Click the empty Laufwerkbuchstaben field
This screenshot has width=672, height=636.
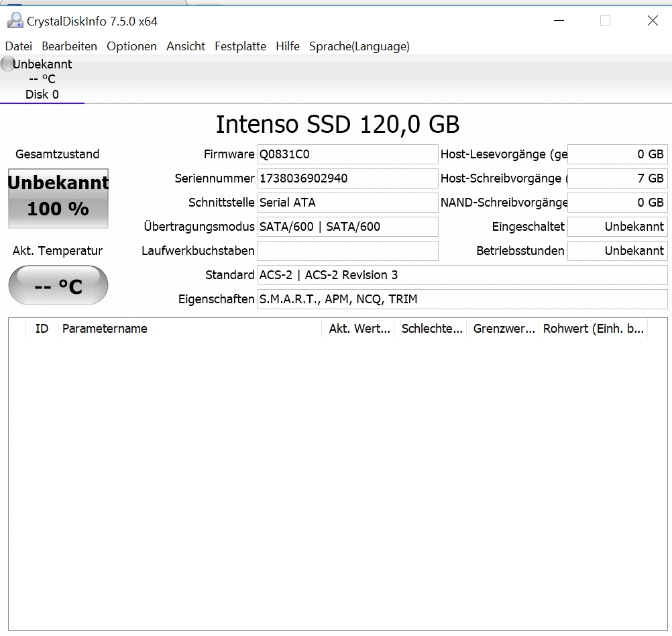point(347,251)
